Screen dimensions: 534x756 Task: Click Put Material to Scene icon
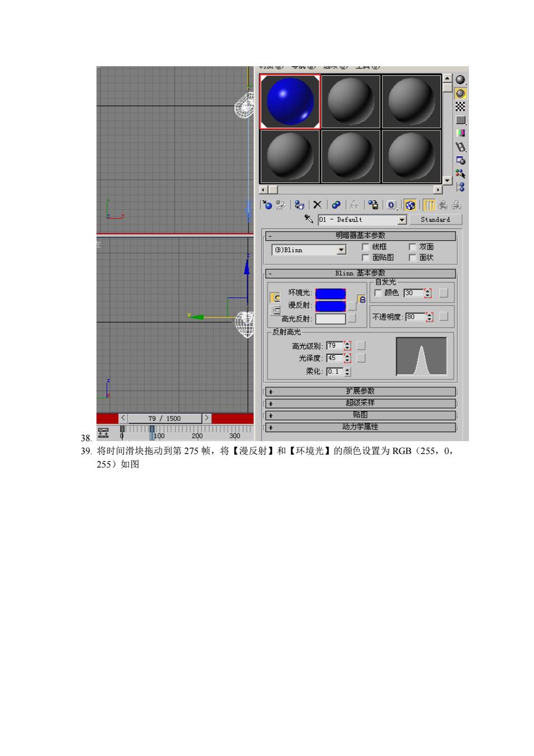pos(282,205)
